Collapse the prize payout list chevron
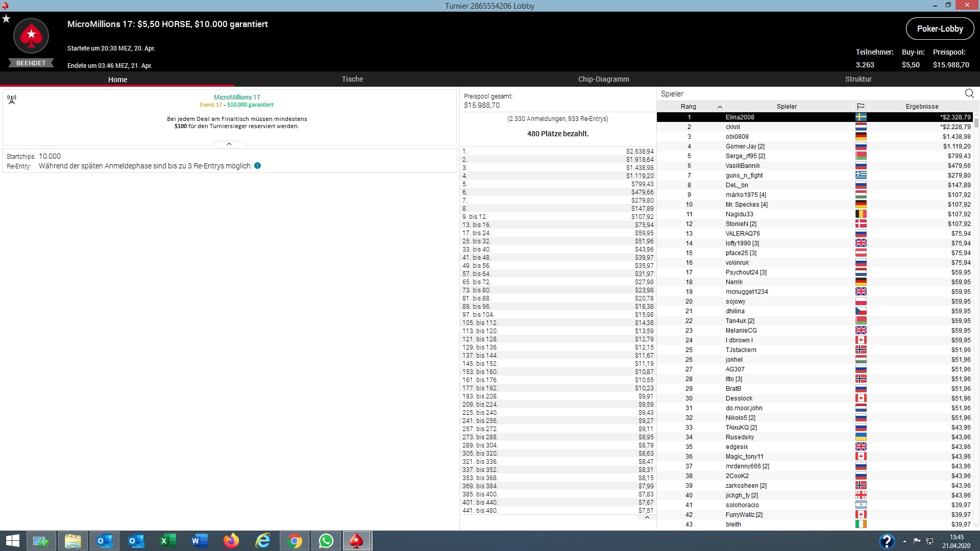 point(647,517)
